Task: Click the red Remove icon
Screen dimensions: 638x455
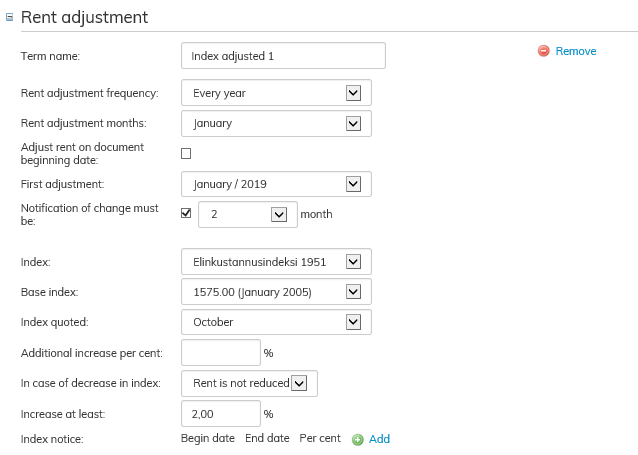Action: [543, 51]
